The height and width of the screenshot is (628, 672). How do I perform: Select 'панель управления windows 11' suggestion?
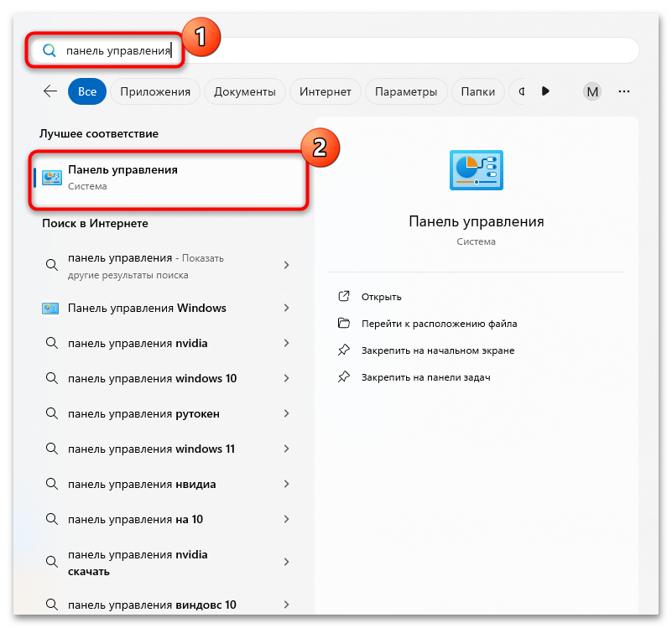pos(167,449)
